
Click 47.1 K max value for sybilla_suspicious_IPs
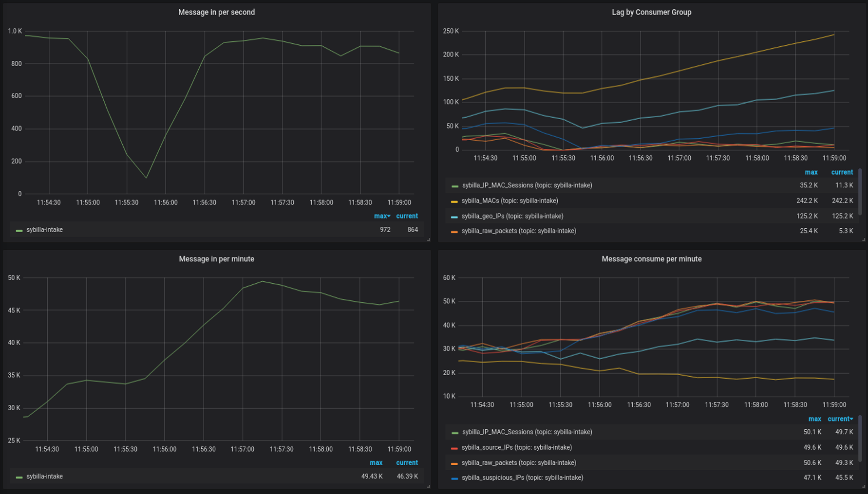812,478
